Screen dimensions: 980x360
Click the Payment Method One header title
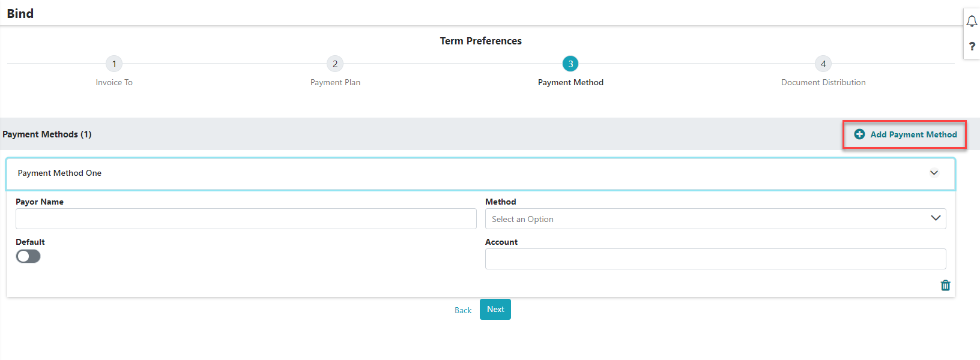click(x=59, y=173)
